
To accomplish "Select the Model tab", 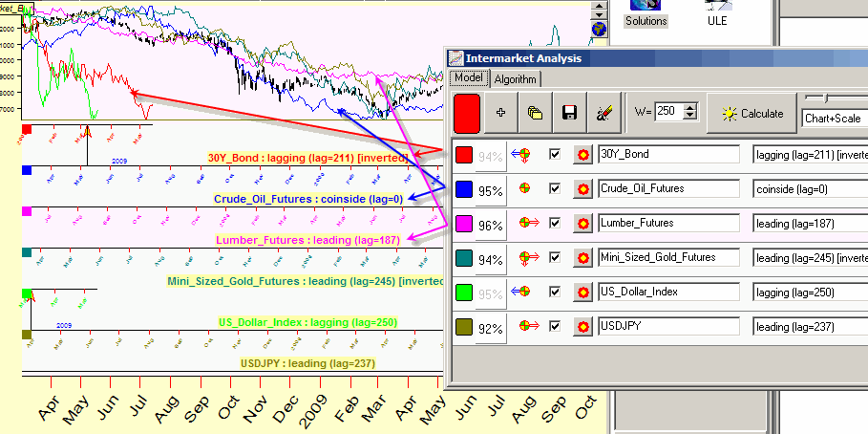I will pyautogui.click(x=469, y=78).
